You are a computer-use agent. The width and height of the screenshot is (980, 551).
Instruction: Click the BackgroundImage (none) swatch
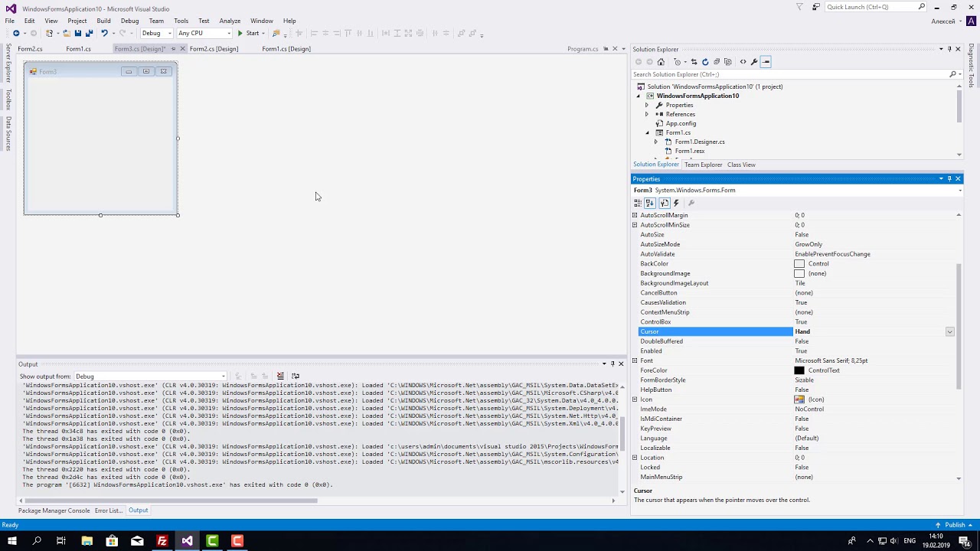pos(799,273)
